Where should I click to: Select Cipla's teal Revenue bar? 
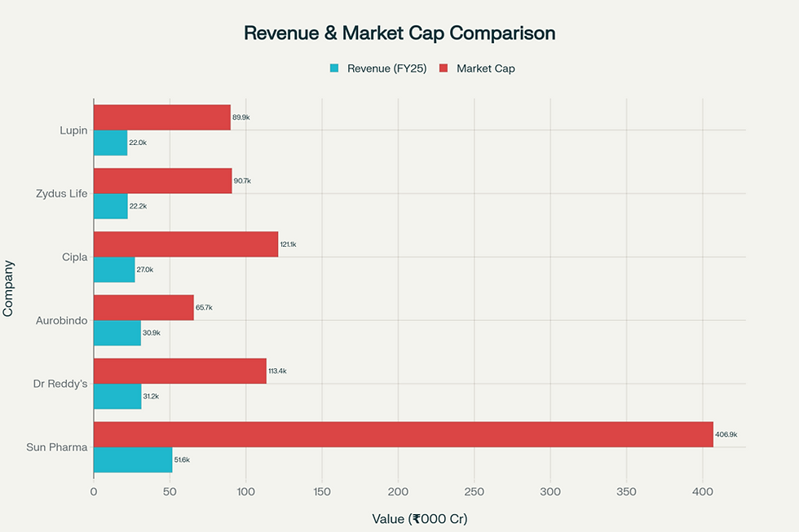point(114,269)
